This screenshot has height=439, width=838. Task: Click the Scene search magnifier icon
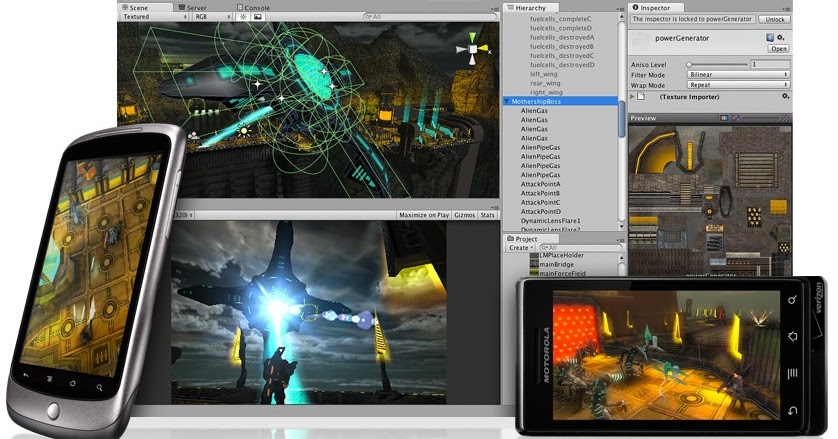tap(368, 17)
